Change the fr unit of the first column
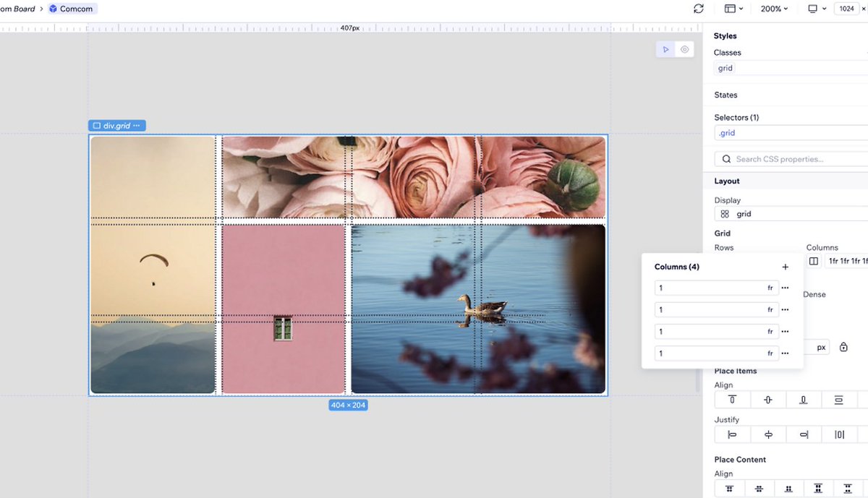 pos(770,288)
